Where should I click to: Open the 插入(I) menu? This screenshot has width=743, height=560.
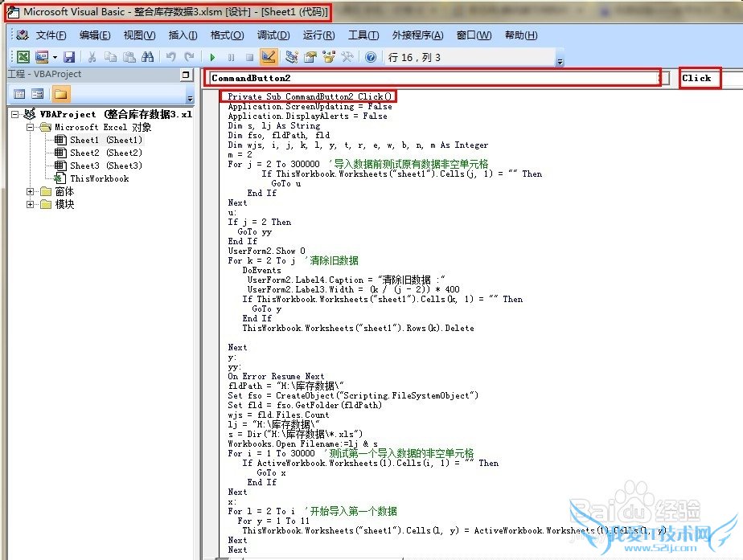coord(183,35)
